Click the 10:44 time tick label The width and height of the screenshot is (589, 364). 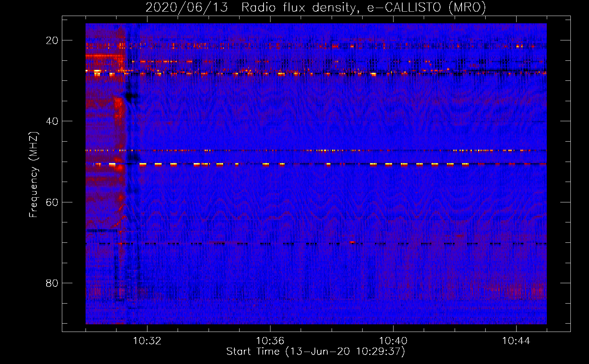click(516, 341)
